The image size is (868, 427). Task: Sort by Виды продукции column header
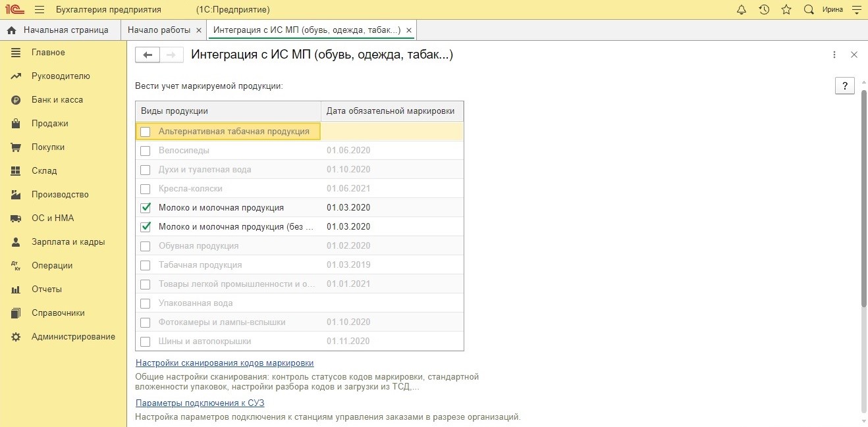coord(228,111)
